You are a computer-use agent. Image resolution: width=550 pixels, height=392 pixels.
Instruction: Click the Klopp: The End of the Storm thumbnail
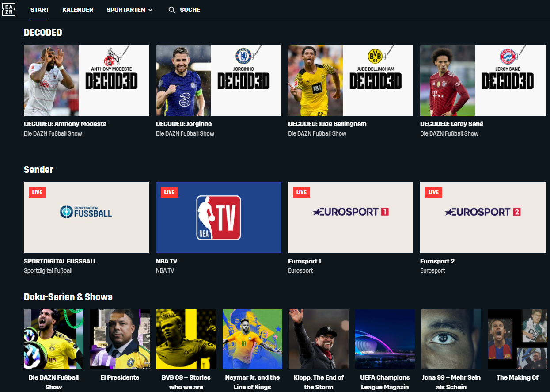319,339
